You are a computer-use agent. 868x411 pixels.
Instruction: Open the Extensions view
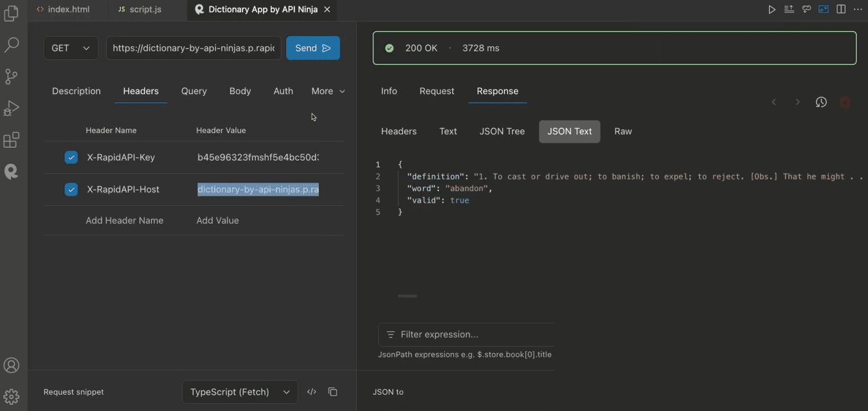pos(12,140)
